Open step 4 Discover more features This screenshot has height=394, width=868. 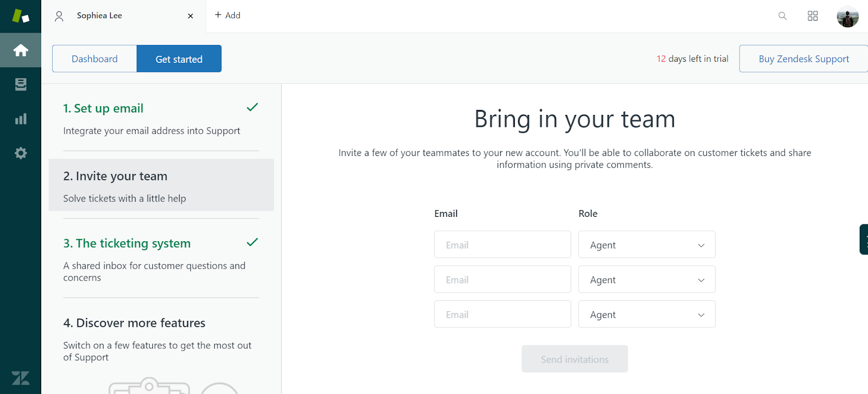tap(135, 323)
